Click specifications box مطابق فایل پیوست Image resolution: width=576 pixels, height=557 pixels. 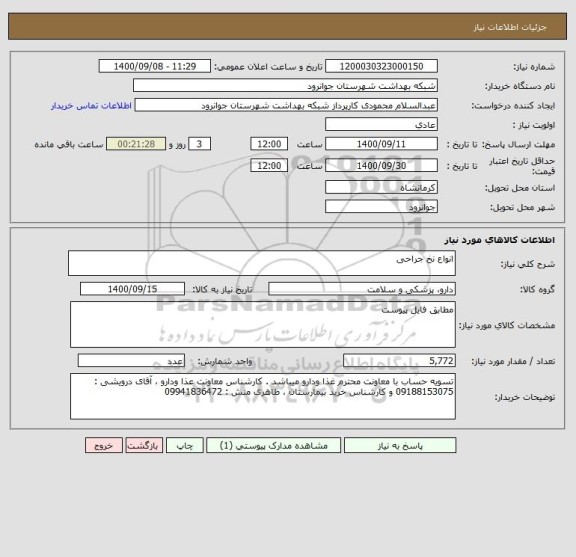tap(263, 324)
